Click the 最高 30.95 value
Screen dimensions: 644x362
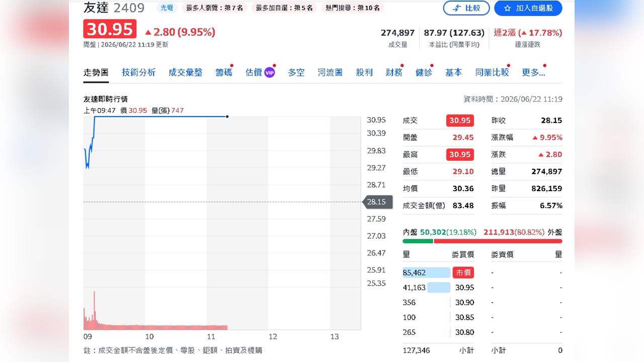coord(460,155)
